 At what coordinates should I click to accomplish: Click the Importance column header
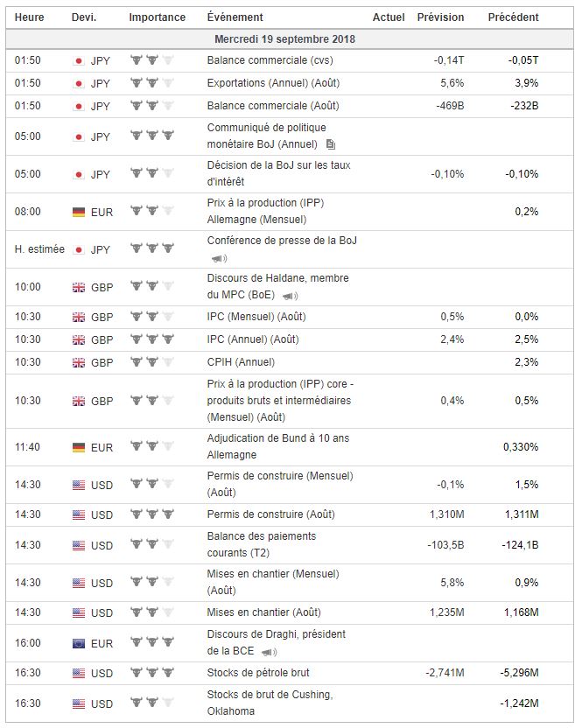157,17
